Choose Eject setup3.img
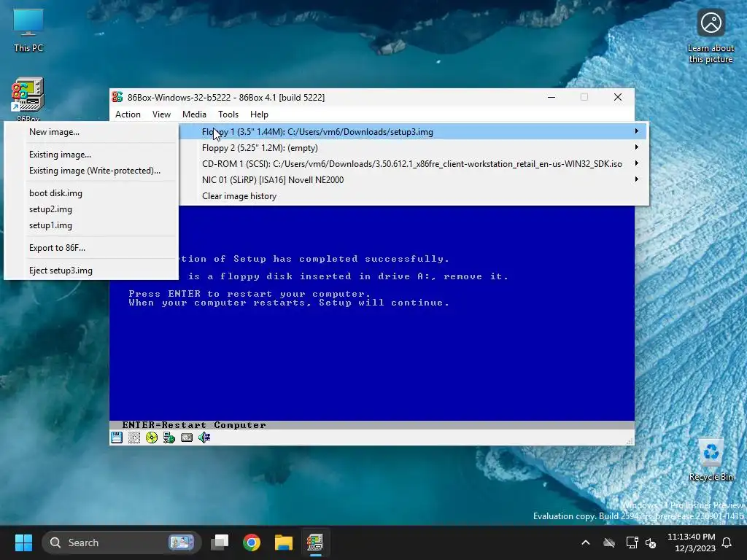The width and height of the screenshot is (747, 560). [x=91, y=270]
